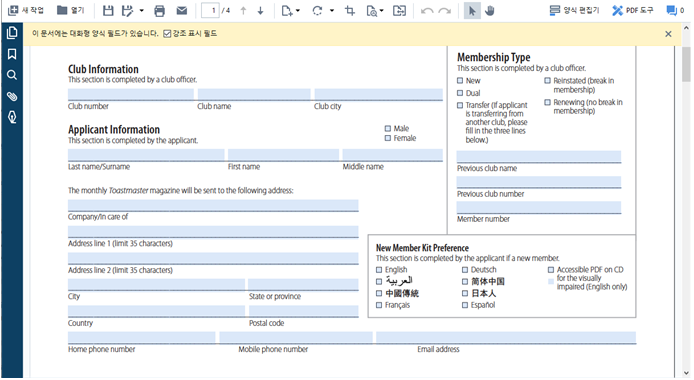Choose the selection arrow tool
This screenshot has height=380, width=694.
click(472, 11)
